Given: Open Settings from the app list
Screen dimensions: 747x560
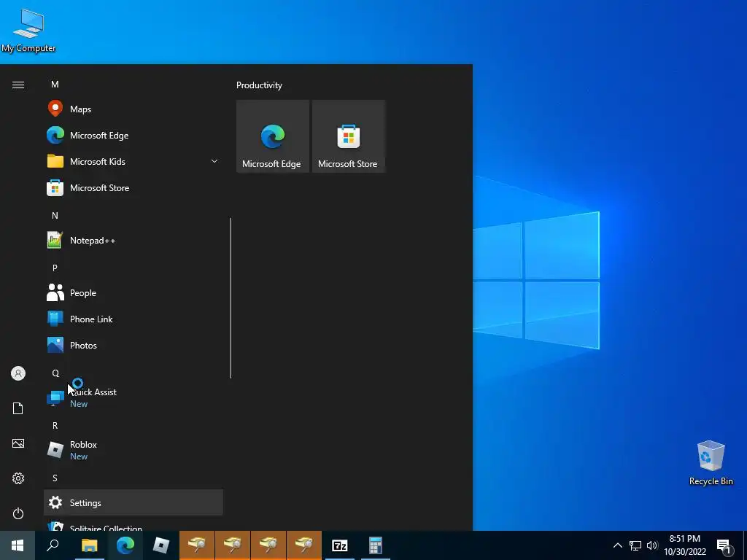Looking at the screenshot, I should pyautogui.click(x=133, y=502).
